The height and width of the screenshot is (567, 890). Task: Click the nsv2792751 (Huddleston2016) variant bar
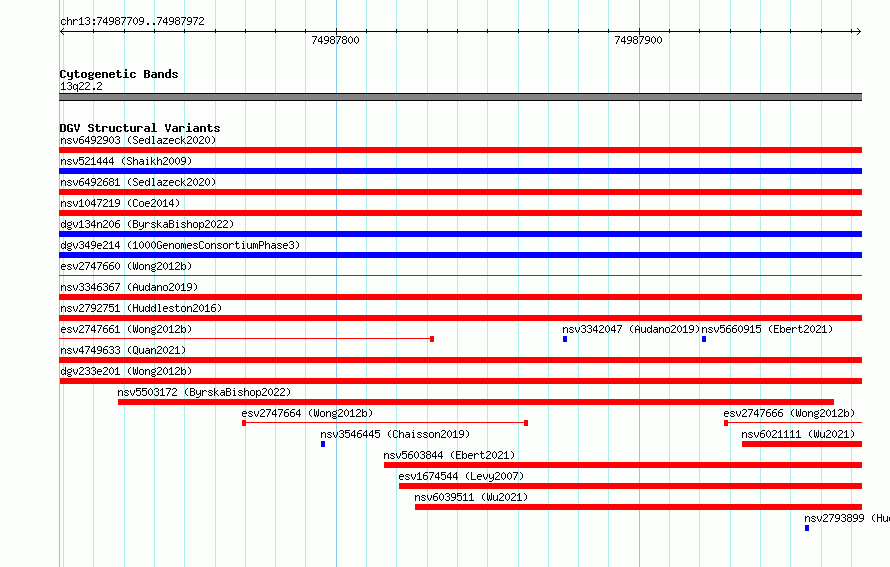(x=460, y=318)
